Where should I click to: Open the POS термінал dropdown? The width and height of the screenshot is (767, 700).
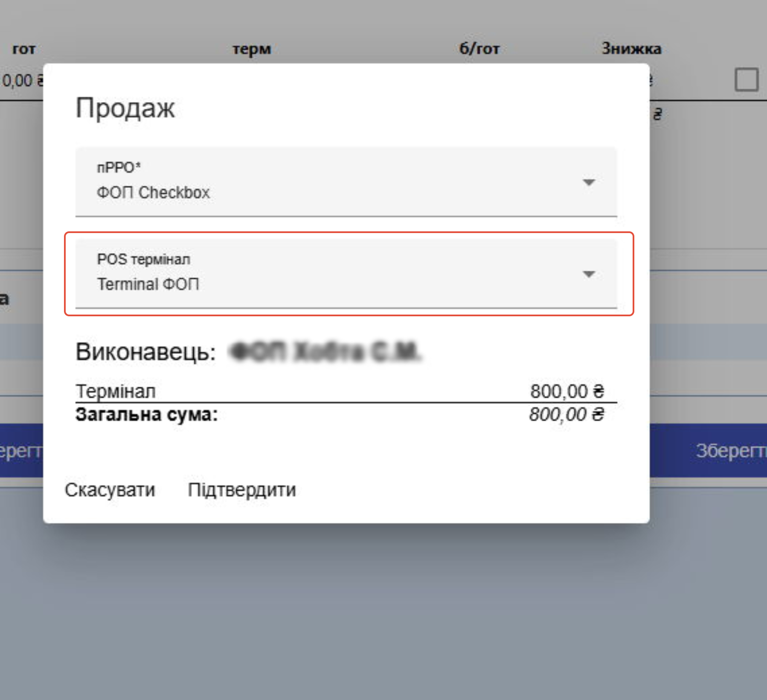pos(346,274)
